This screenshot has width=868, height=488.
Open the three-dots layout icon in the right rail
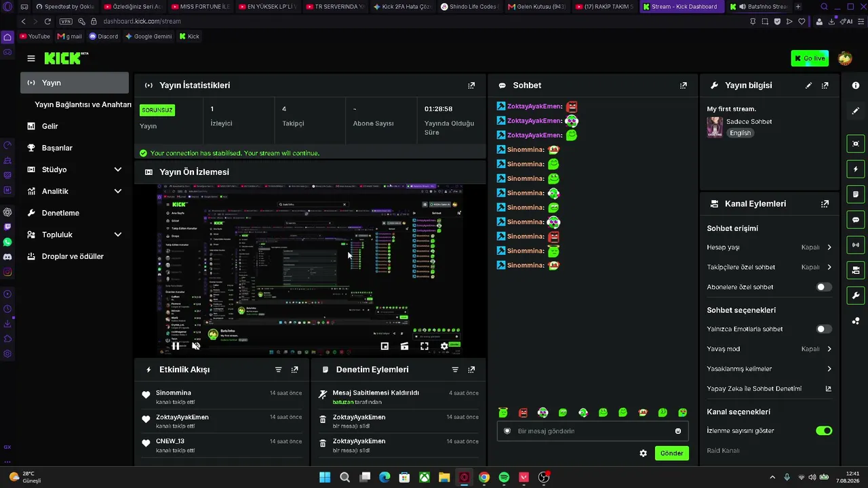pos(856,321)
